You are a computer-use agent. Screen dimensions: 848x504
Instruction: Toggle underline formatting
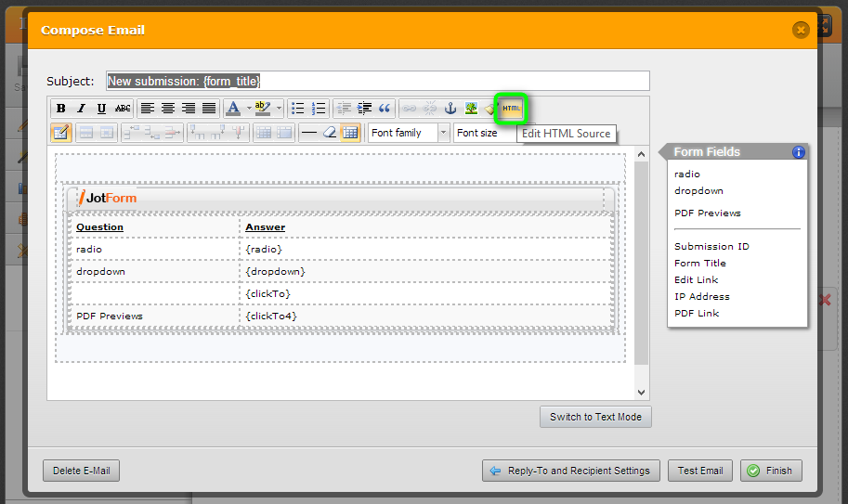(101, 109)
